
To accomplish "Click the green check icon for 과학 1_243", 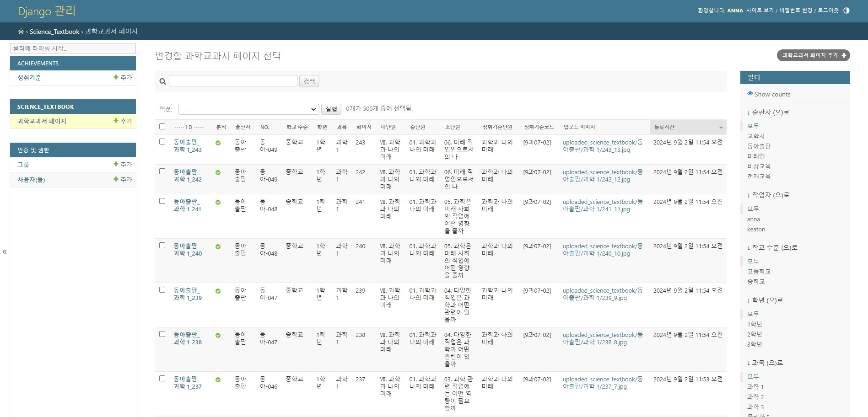I will (x=218, y=143).
